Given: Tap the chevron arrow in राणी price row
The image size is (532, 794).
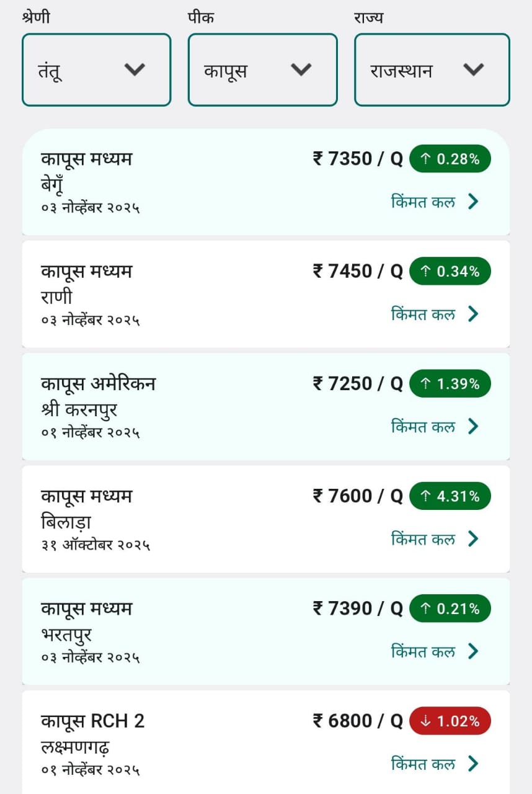Looking at the screenshot, I should (x=473, y=314).
